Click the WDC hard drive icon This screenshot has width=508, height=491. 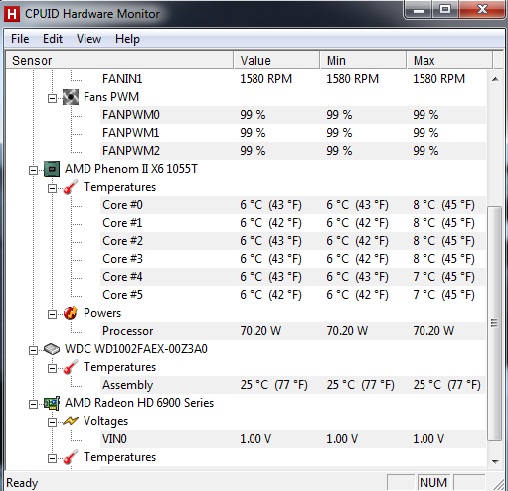[x=52, y=349]
